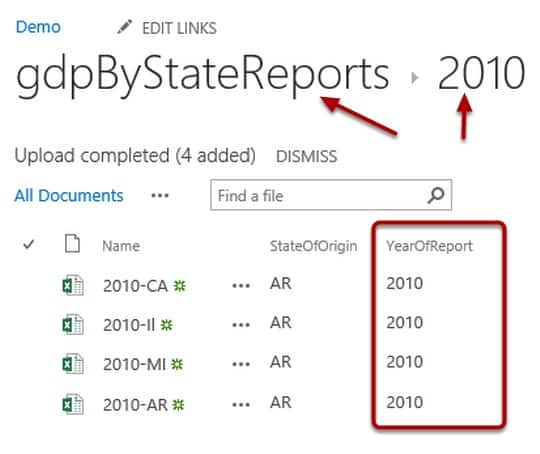Open the Demo site link
Image resolution: width=540 pixels, height=454 pixels.
38,27
